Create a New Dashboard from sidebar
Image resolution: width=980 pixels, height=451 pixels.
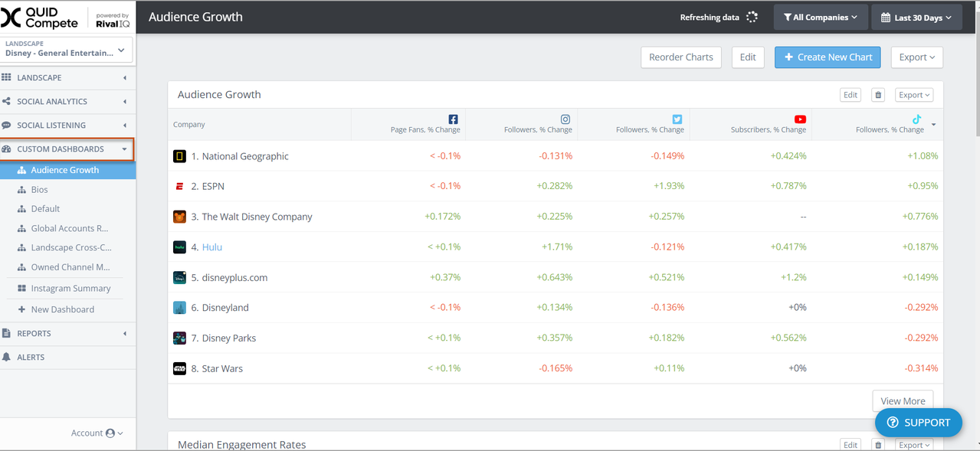tap(62, 309)
